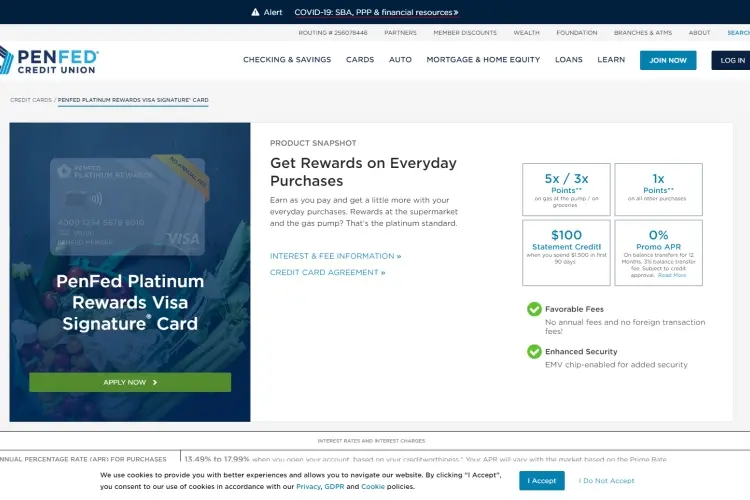The image size is (750, 500).
Task: Open the Partners top link
Action: 400,33
